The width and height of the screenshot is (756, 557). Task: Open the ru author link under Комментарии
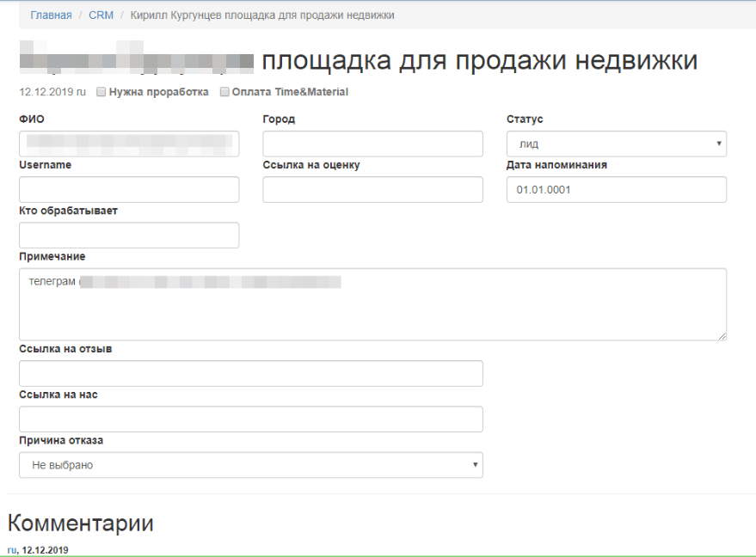point(11,549)
